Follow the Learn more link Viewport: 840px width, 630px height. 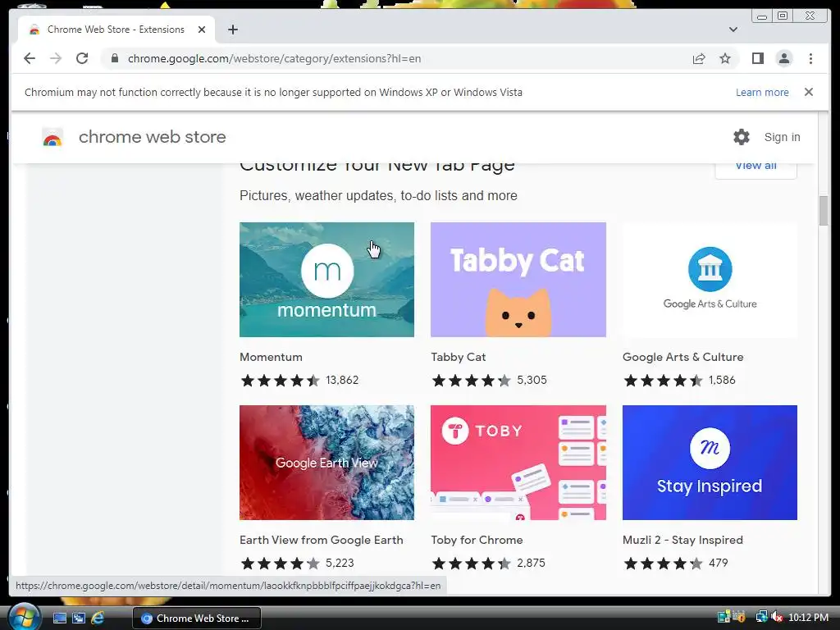762,92
